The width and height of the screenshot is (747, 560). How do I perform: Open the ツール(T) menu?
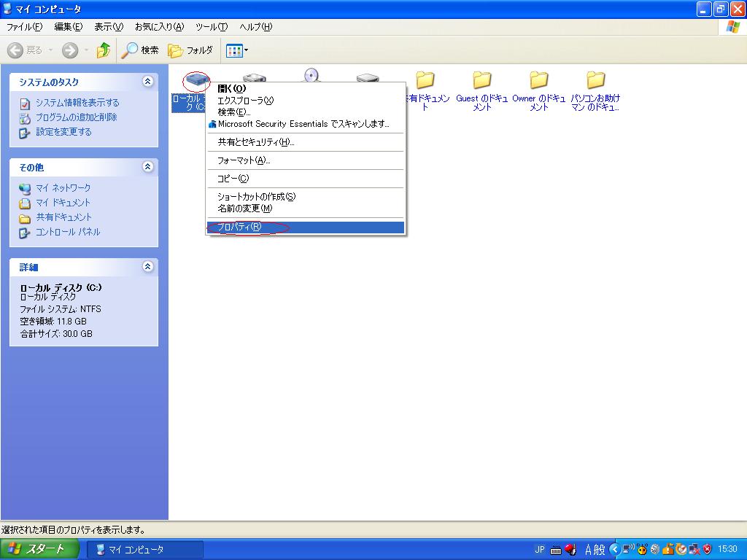point(212,27)
